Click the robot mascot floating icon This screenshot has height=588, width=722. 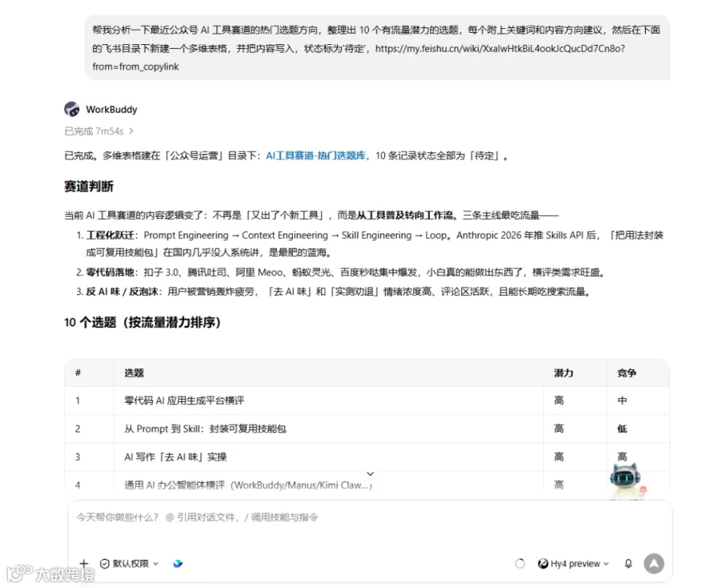(626, 481)
